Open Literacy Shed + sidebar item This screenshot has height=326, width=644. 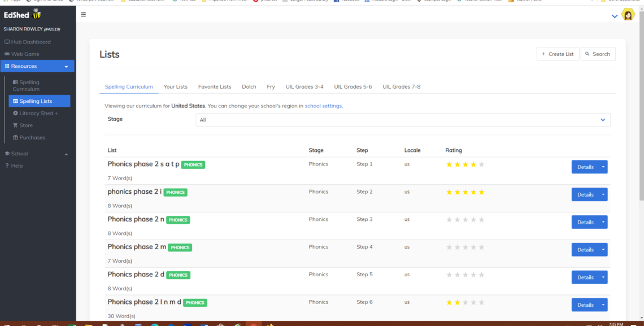(36, 114)
